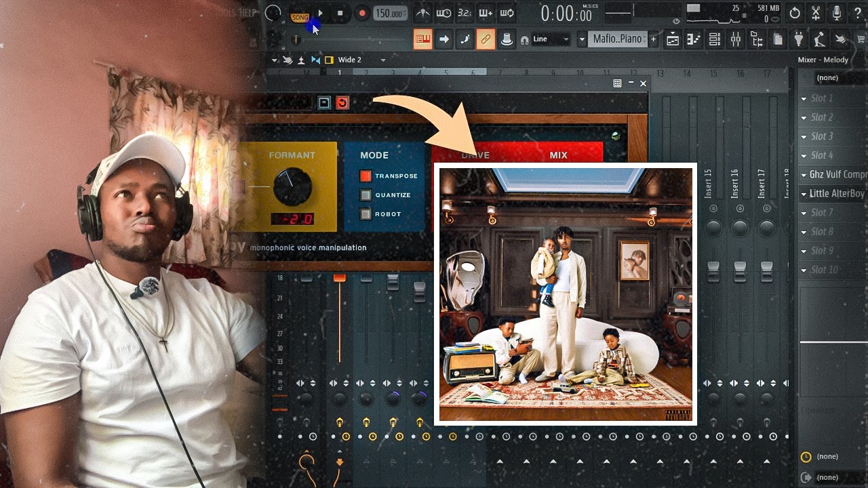Click the Mafio..Piano pattern name

coord(618,39)
